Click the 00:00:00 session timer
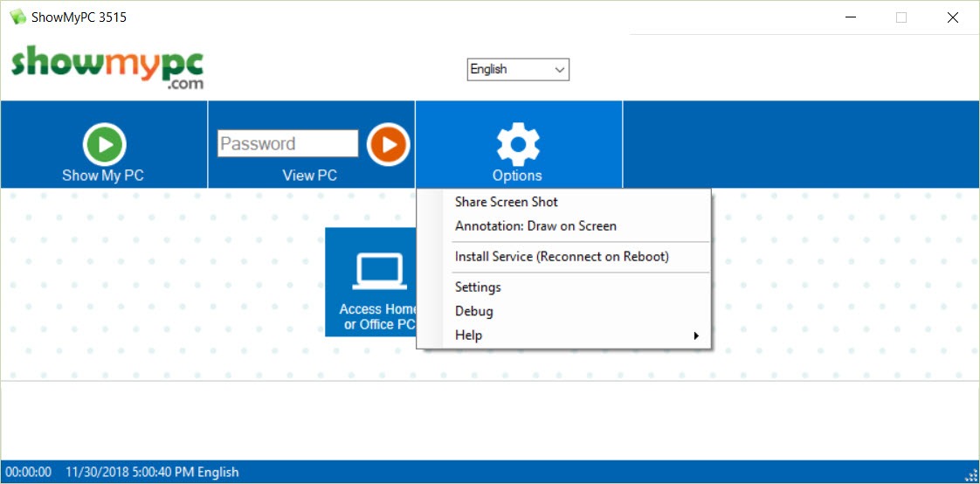 point(29,473)
